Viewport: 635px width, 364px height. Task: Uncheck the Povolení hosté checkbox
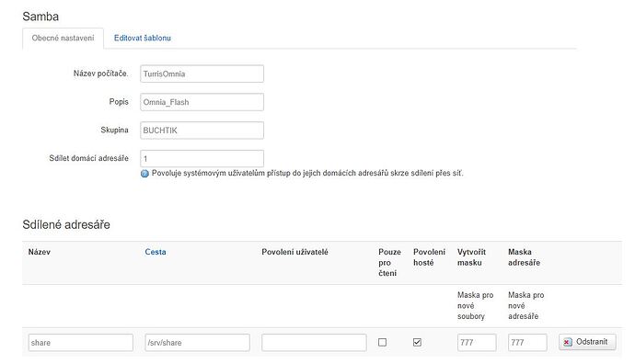417,342
